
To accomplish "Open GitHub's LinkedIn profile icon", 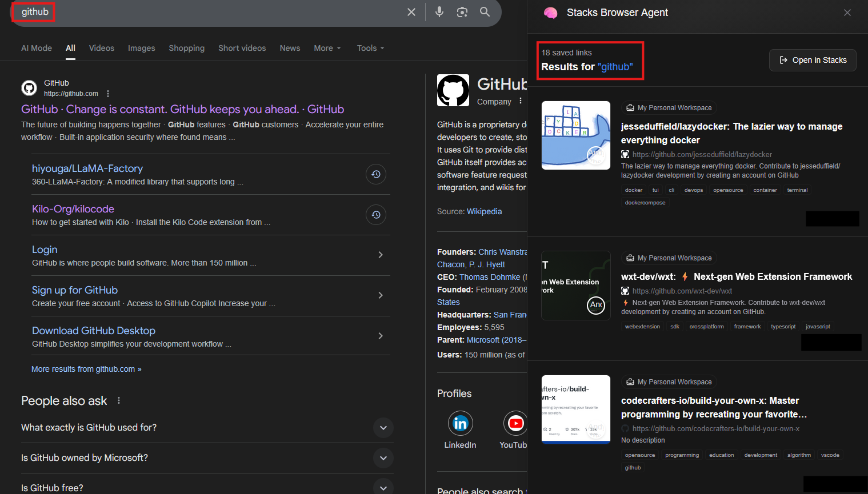I will point(460,423).
